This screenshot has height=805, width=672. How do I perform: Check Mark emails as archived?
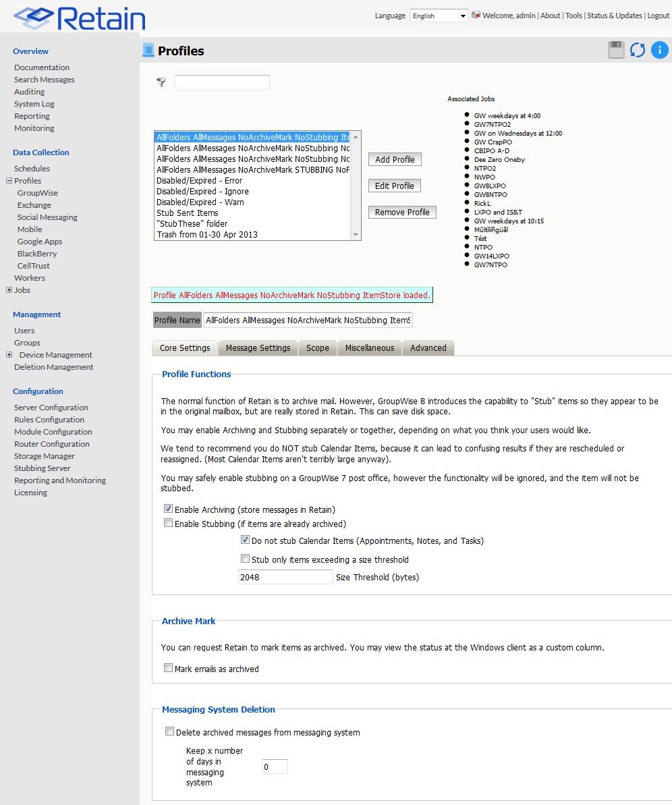point(168,668)
